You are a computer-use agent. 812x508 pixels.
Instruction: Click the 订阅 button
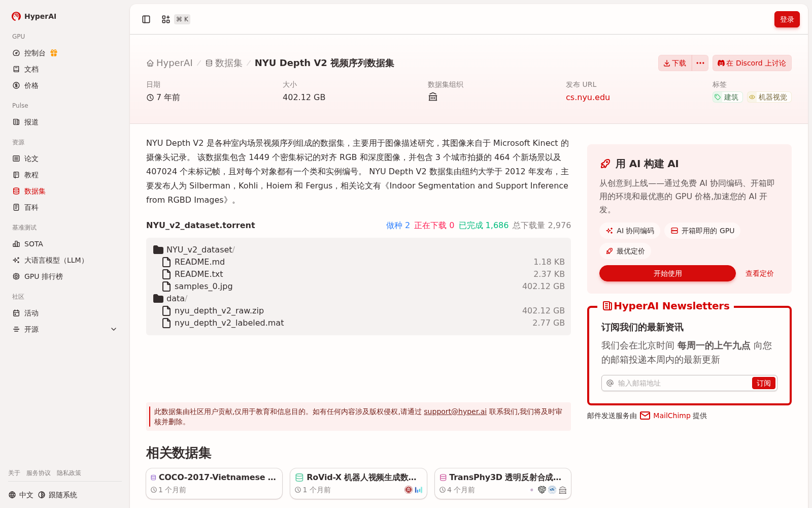764,383
